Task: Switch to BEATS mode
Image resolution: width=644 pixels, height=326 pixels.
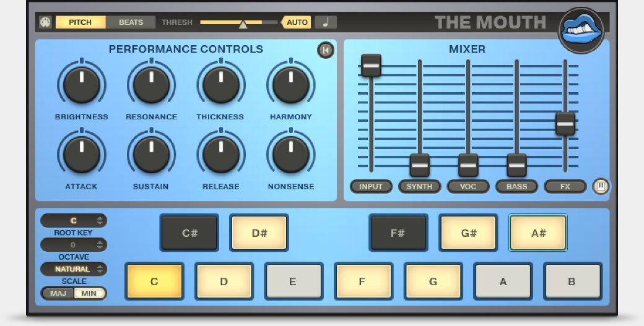Action: coord(131,22)
